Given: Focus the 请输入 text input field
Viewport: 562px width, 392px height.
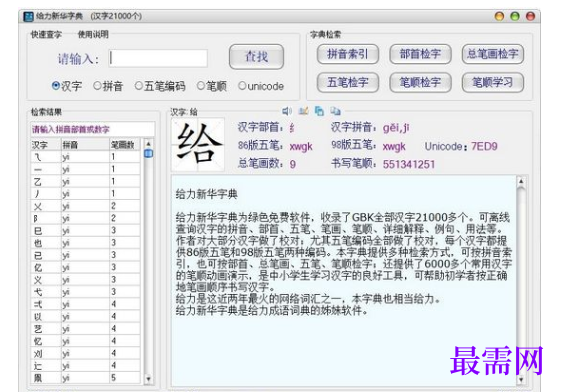Looking at the screenshot, I should coord(158,58).
